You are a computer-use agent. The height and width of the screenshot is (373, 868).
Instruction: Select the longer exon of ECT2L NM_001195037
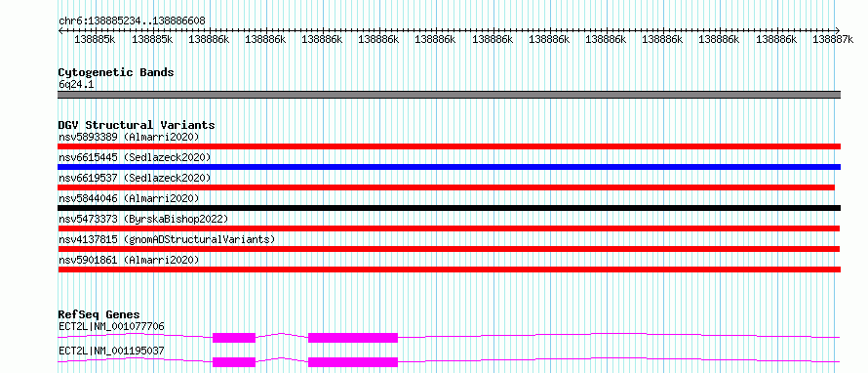pyautogui.click(x=353, y=362)
